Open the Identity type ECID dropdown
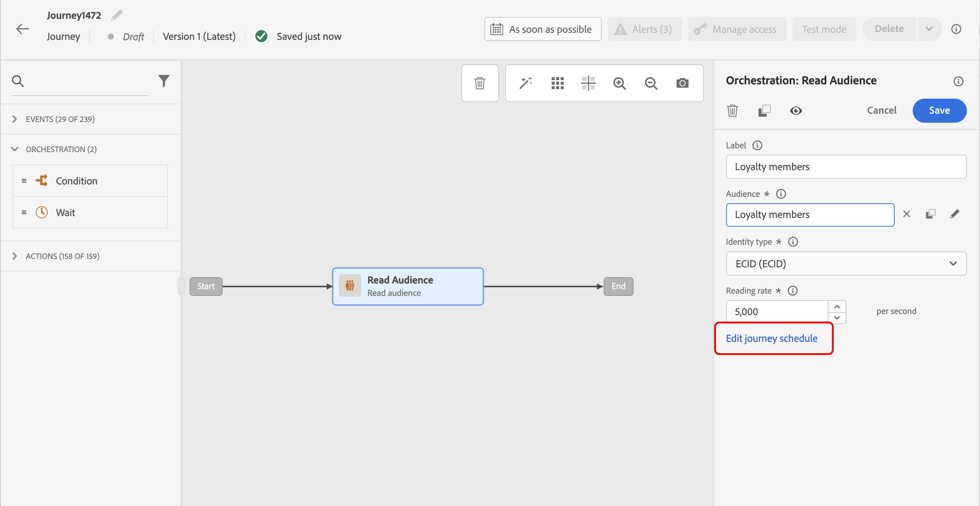The width and height of the screenshot is (980, 506). [846, 264]
